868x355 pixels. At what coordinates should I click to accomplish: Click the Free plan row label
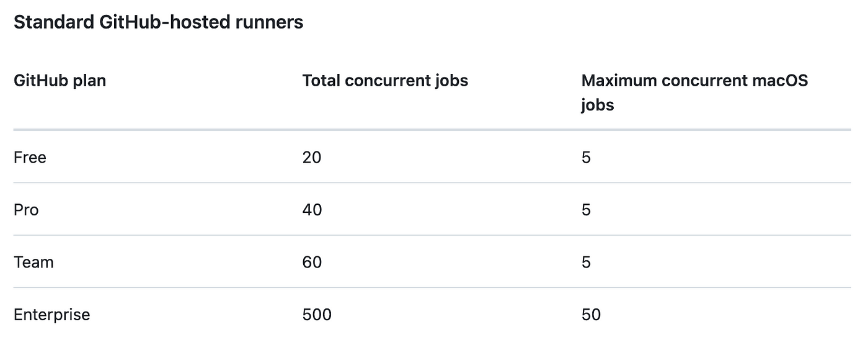(30, 158)
